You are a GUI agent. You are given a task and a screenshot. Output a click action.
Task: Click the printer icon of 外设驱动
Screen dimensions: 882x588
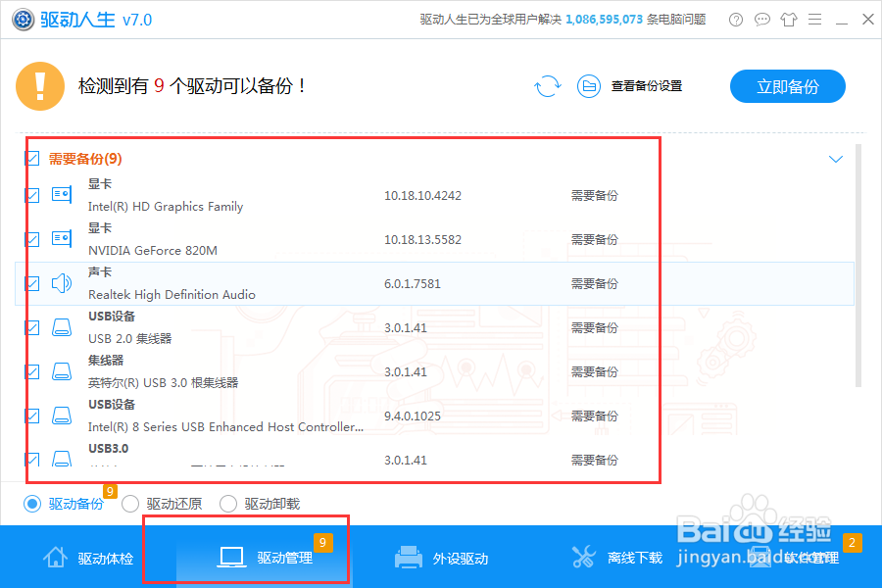click(409, 557)
